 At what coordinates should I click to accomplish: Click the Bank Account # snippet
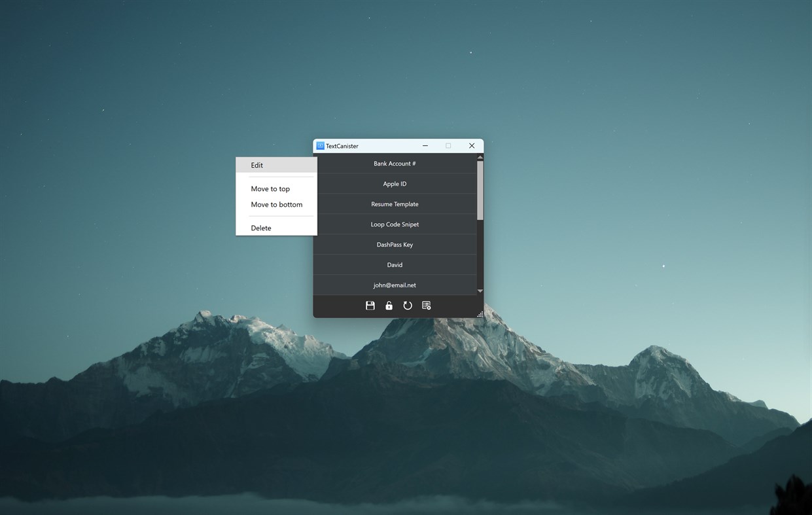[x=395, y=163]
